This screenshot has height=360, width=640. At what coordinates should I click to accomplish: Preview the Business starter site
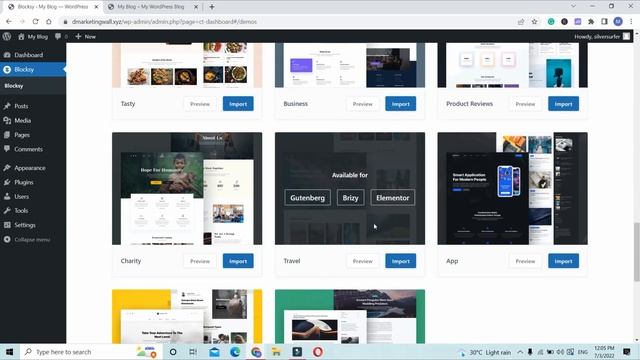coord(362,104)
